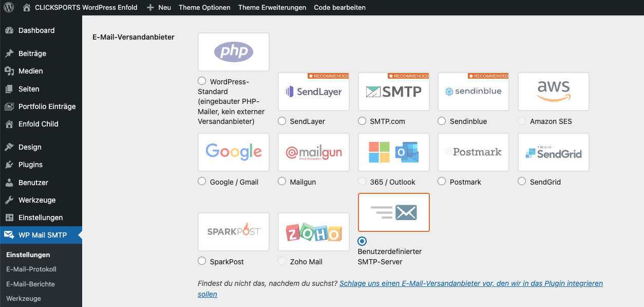Click the Recommended badge on SMTP.com card
The width and height of the screenshot is (644, 307).
tap(408, 76)
